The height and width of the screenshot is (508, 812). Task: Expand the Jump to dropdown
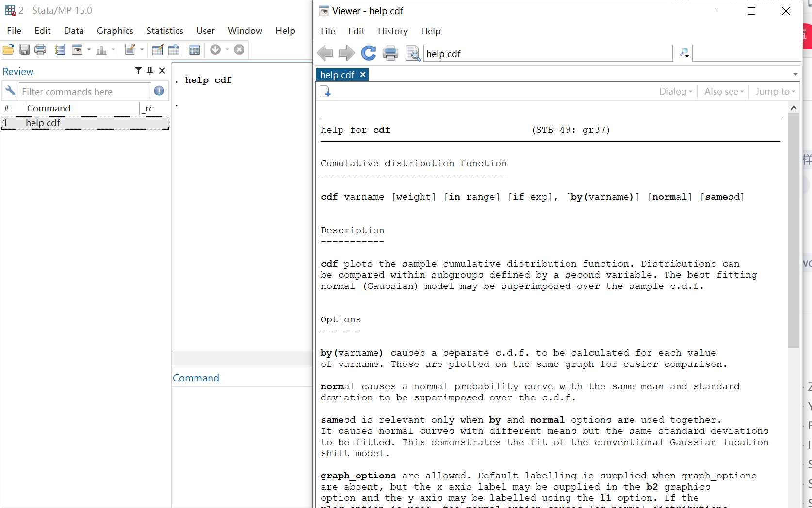[774, 91]
